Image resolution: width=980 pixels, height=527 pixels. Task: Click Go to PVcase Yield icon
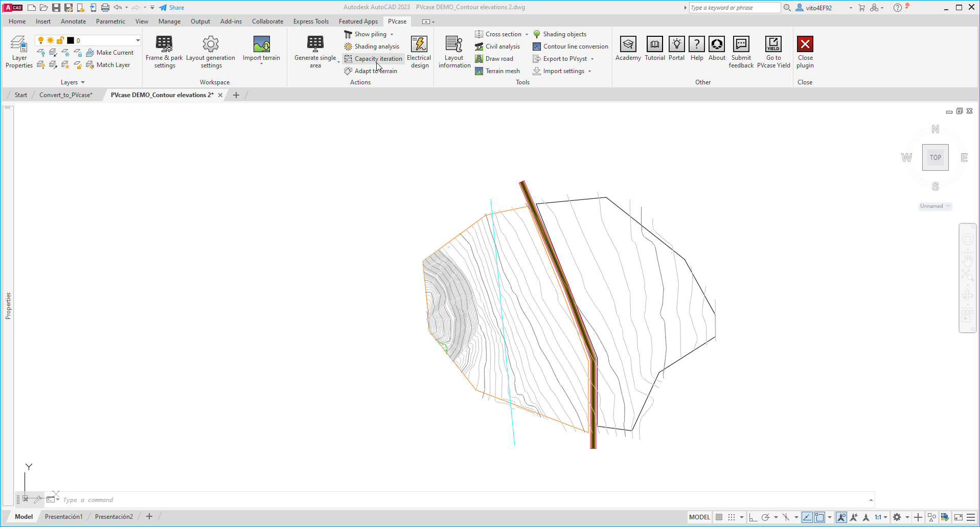pos(773,44)
